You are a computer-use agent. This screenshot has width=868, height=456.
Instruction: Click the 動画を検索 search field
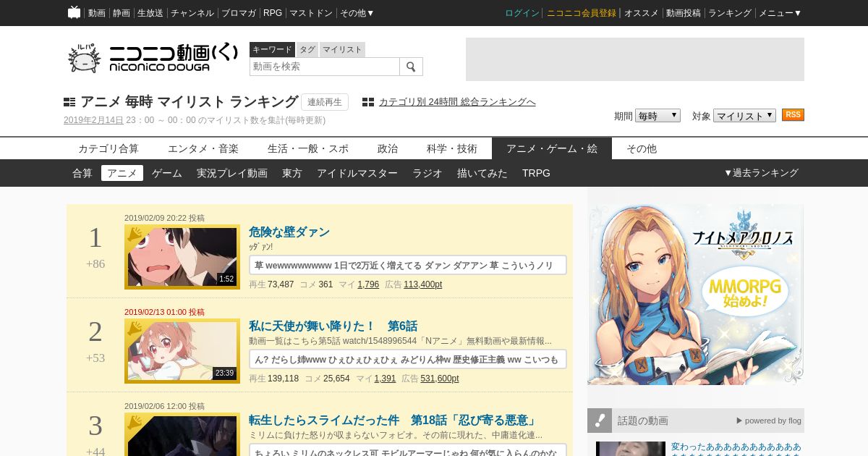pos(325,67)
